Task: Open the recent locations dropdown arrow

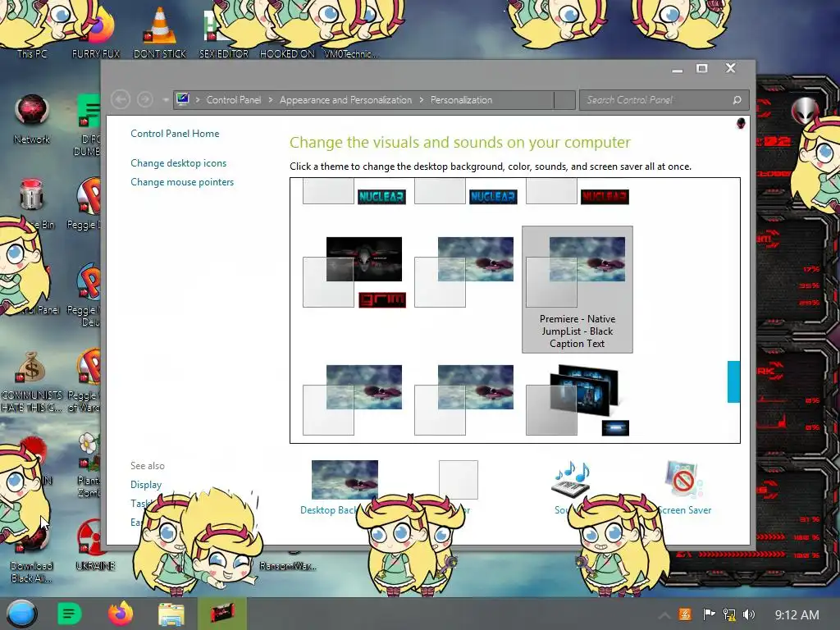Action: point(166,100)
